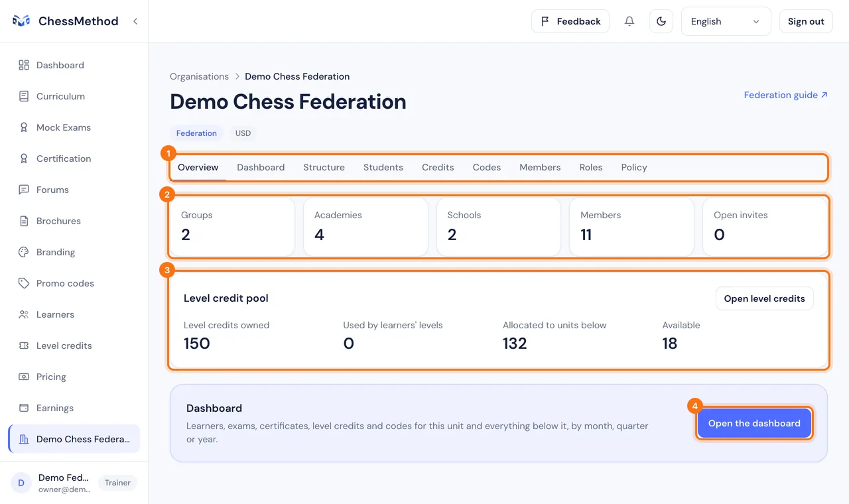849x504 pixels.
Task: Open Curriculum from sidebar icon
Action: coord(24,96)
